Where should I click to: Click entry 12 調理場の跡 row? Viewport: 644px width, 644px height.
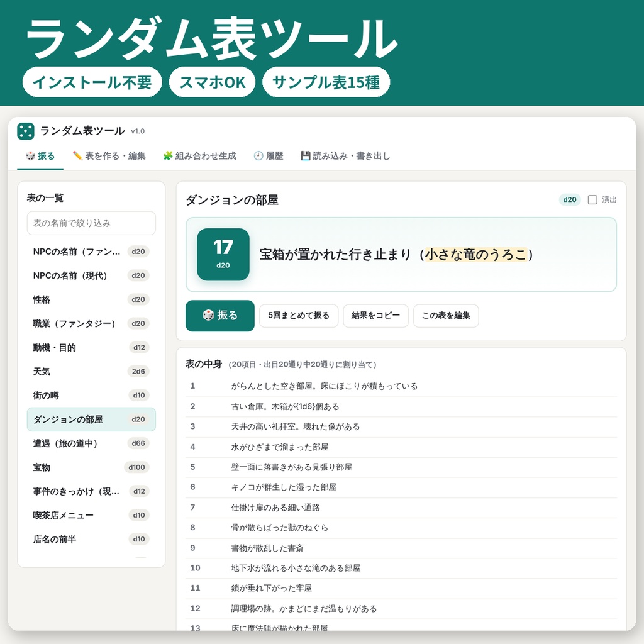(x=401, y=609)
